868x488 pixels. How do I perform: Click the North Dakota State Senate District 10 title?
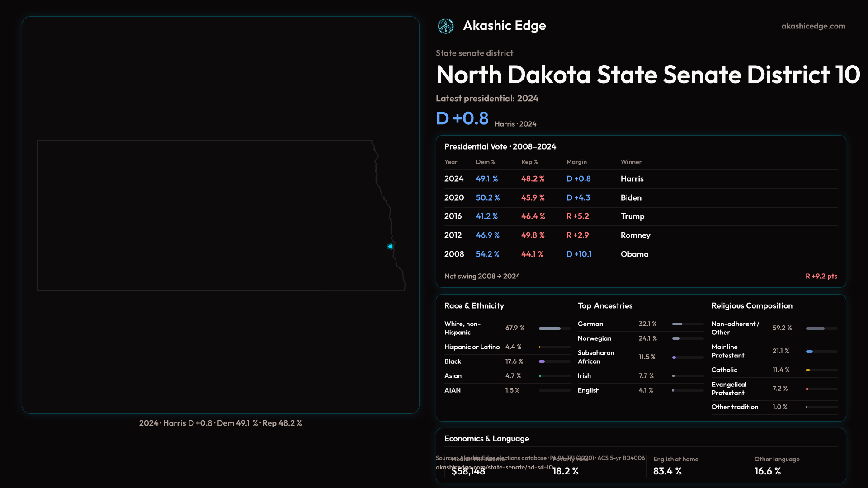(647, 75)
